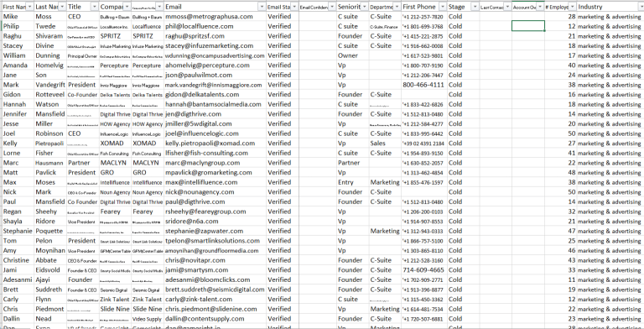
Task: Select Title cell Partner in Marc's row
Action: pos(82,163)
